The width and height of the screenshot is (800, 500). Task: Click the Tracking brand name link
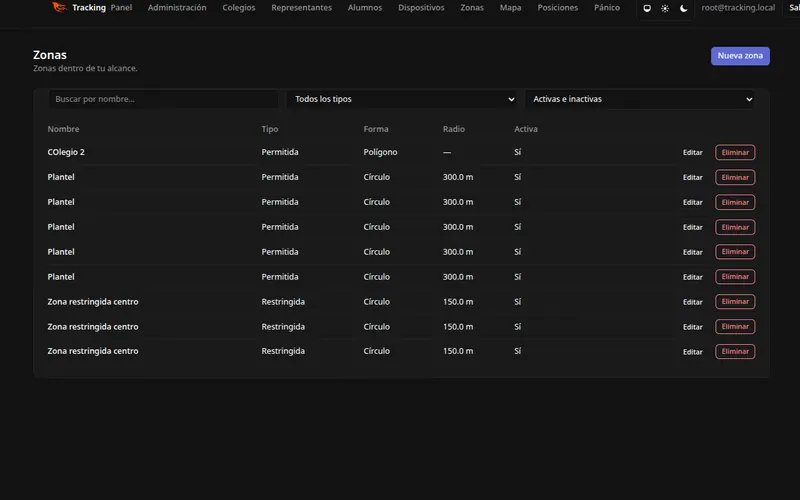(x=89, y=8)
